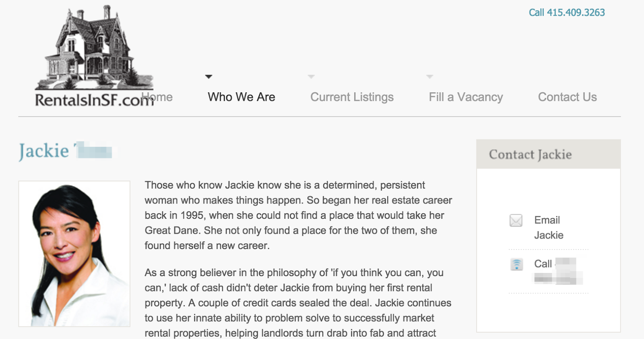Click the paragraph starting 'Those who know Jackie'
Viewport: 644px width, 339px height.
click(298, 215)
